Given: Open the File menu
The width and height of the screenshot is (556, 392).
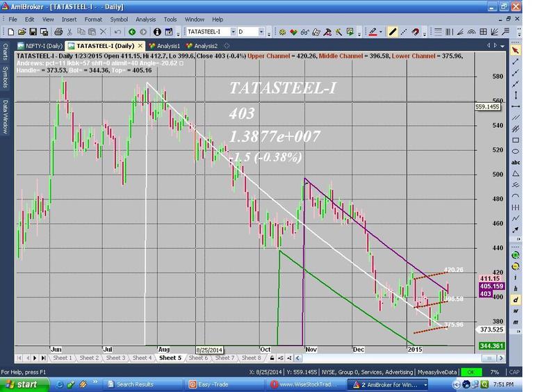Looking at the screenshot, I should click(13, 19).
